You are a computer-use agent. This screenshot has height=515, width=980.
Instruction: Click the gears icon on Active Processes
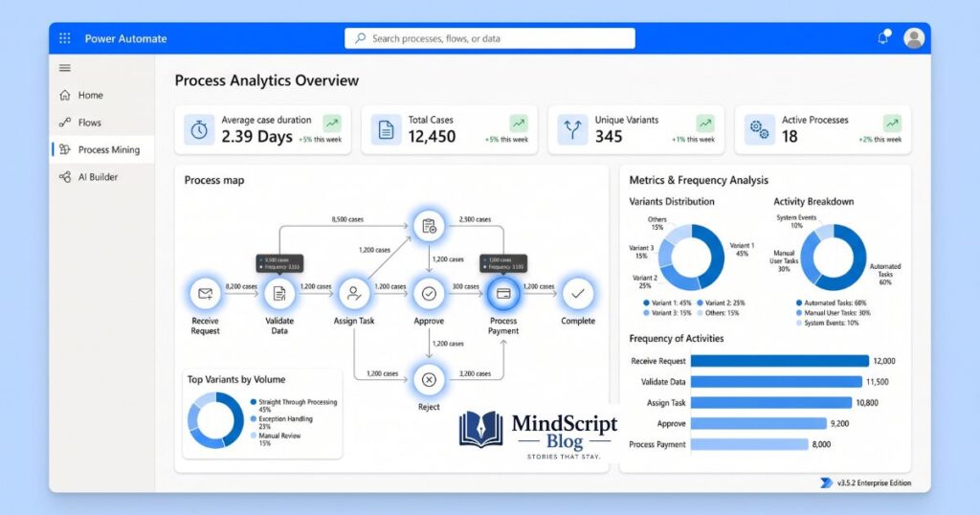tap(759, 129)
